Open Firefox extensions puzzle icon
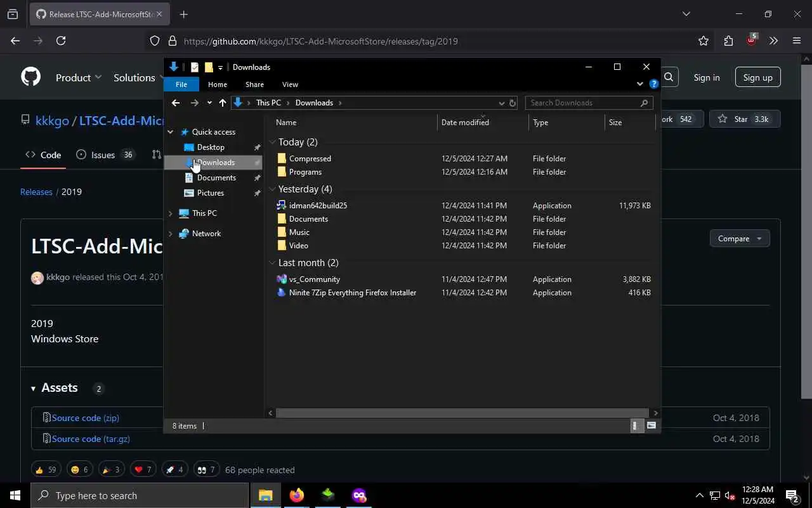812x508 pixels. 728,41
